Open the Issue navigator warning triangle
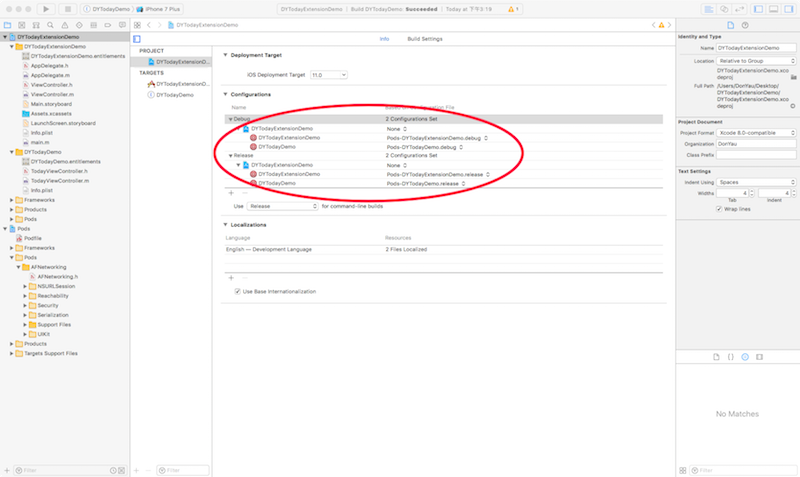 [65, 25]
